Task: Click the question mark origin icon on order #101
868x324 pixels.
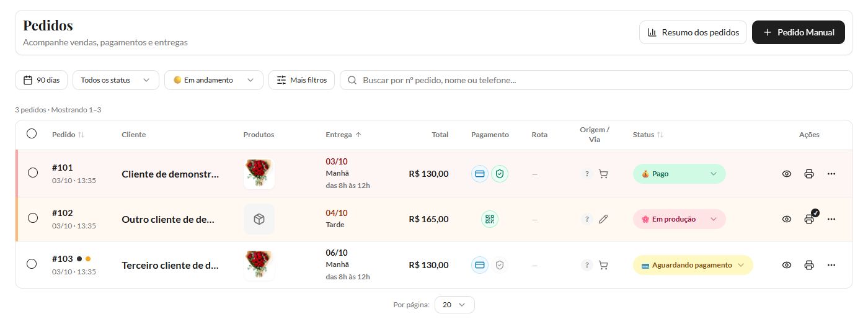Action: [587, 174]
